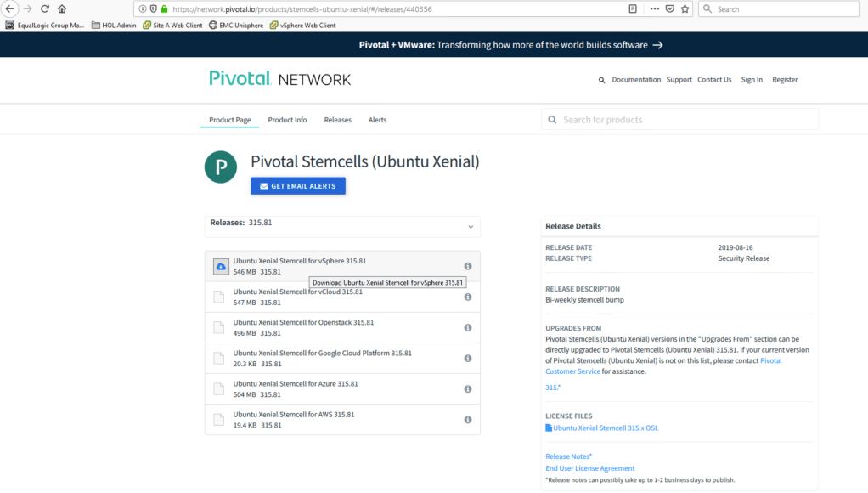The height and width of the screenshot is (493, 868).
Task: Click the file icon for AWS stemcell
Action: click(x=219, y=420)
